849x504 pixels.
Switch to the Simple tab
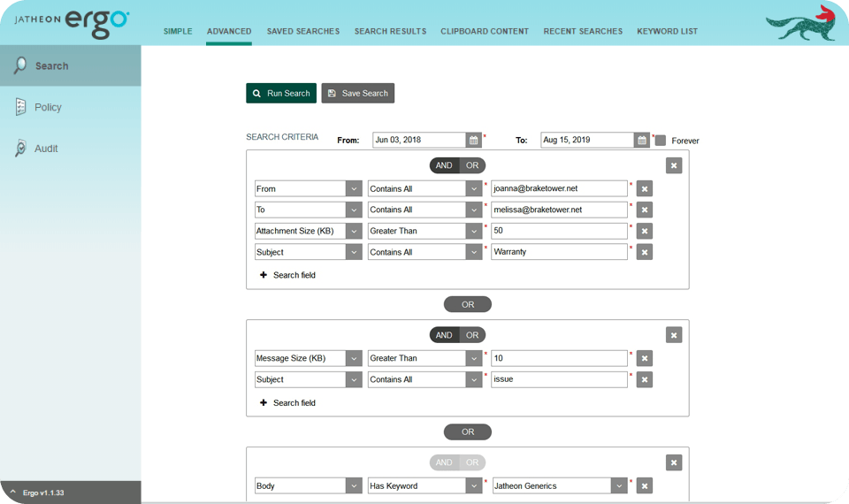click(178, 32)
